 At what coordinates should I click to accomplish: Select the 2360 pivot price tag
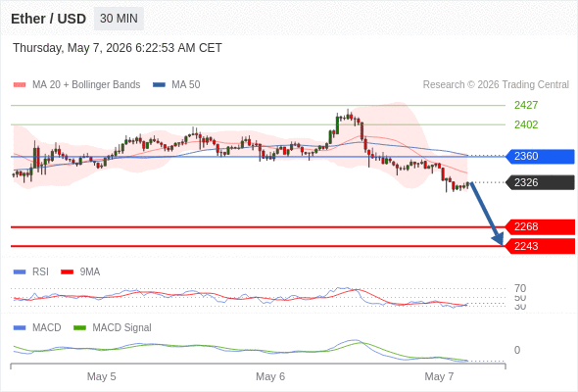click(540, 157)
